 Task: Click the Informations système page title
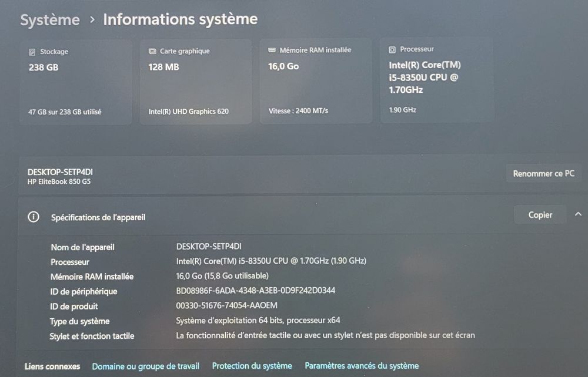(181, 19)
